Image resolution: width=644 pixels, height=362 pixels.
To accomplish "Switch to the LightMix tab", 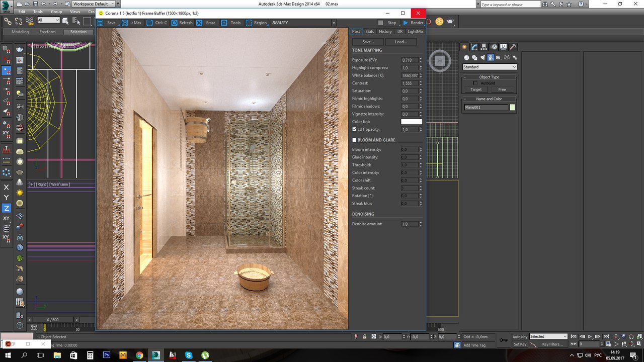I will coord(416,32).
